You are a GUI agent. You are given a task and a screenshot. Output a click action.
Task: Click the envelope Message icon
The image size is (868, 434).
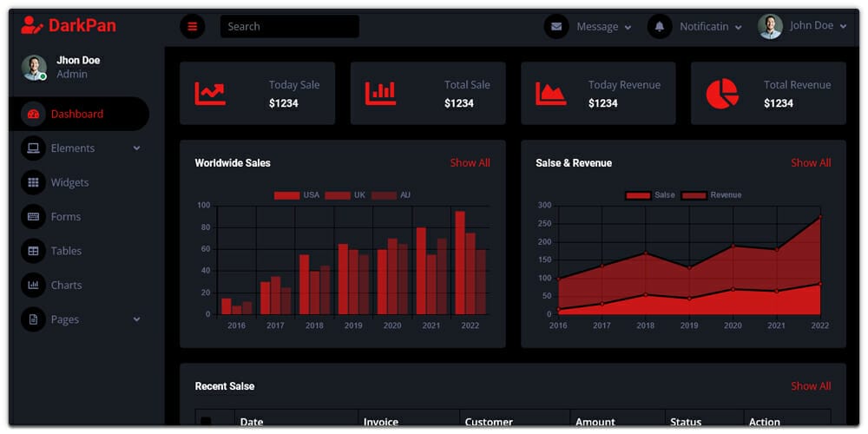click(556, 26)
